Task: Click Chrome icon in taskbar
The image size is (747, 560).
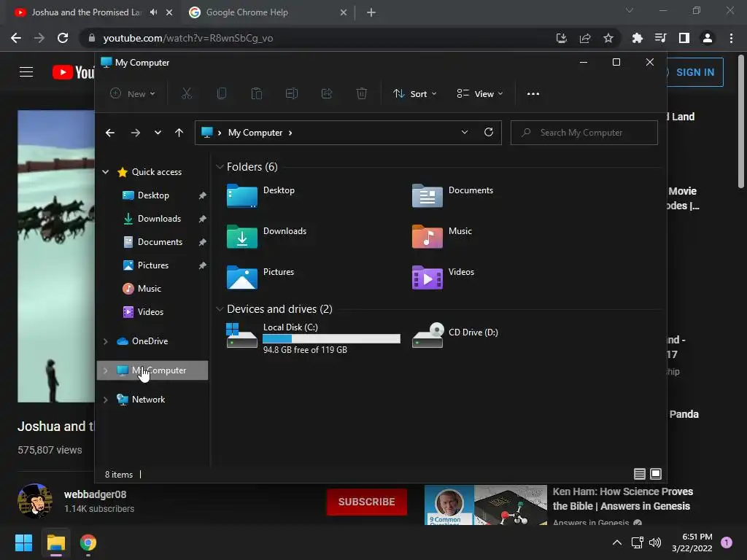Action: click(x=88, y=542)
